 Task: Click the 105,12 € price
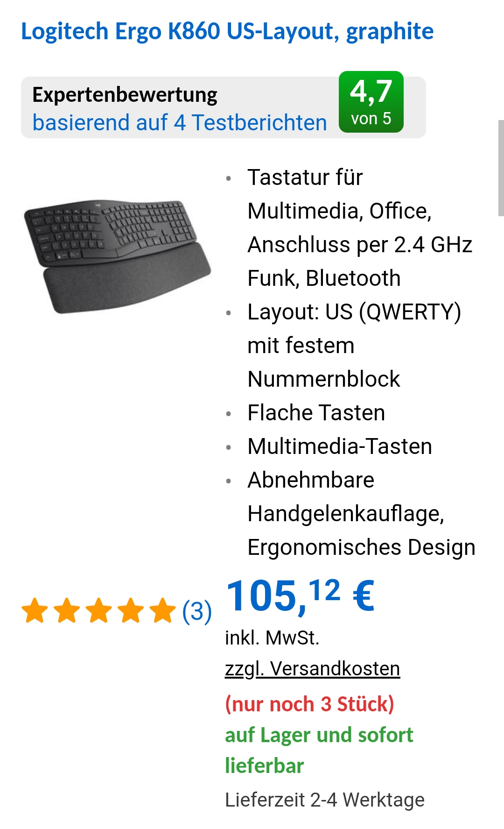pyautogui.click(x=301, y=595)
